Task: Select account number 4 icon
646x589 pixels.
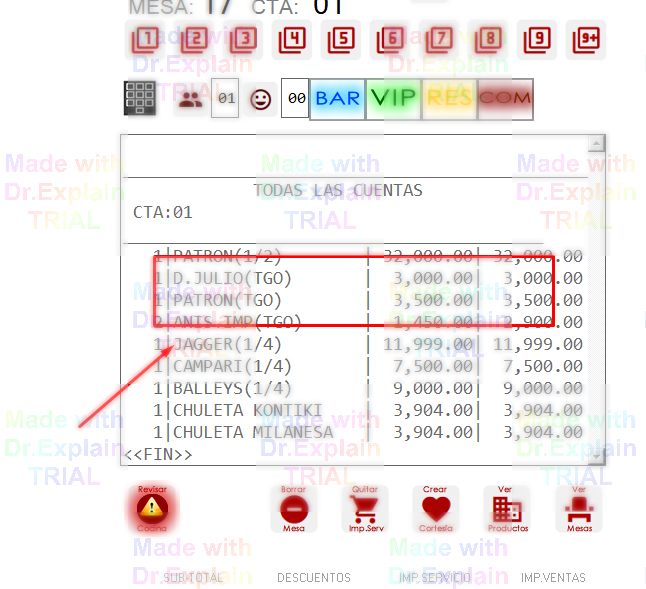Action: pos(292,40)
